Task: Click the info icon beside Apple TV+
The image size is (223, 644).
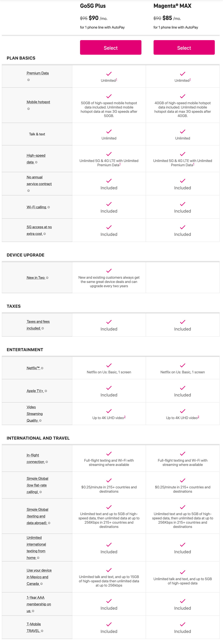Action: 46,391
